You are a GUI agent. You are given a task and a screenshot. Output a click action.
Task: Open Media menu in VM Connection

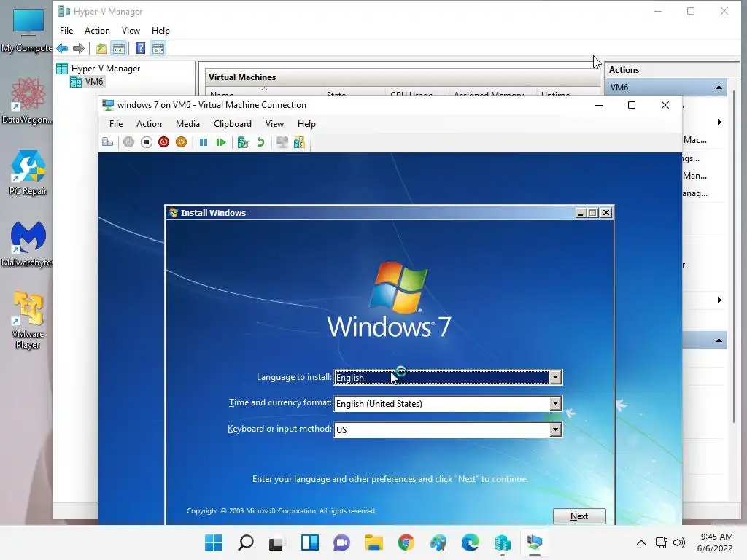[x=187, y=124]
